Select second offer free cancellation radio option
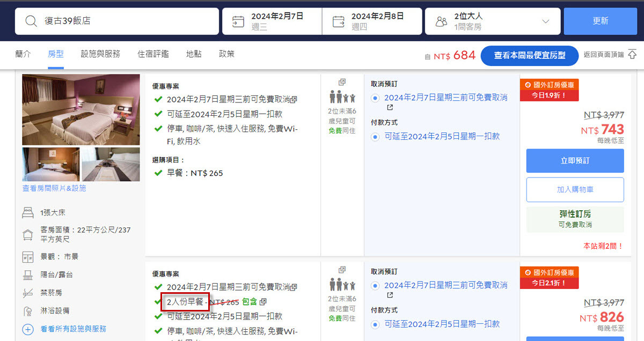 point(375,286)
